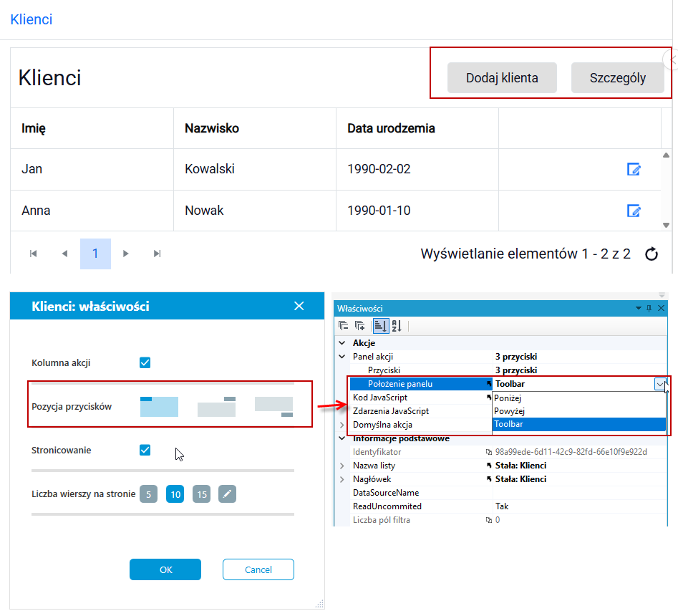This screenshot has width=678, height=616.
Task: Open the Właściwości panel options arrow
Action: [638, 309]
